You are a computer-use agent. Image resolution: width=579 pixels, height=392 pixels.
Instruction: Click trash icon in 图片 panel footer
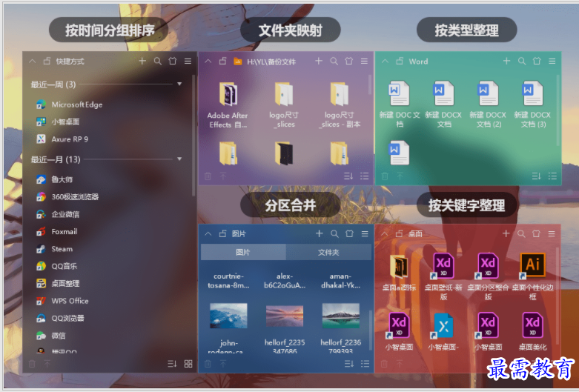tap(208, 364)
